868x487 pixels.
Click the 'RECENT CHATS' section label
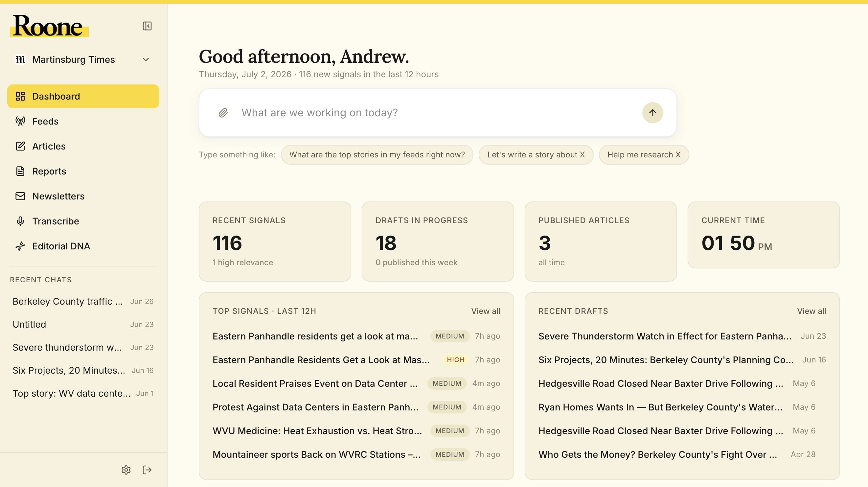coord(41,280)
